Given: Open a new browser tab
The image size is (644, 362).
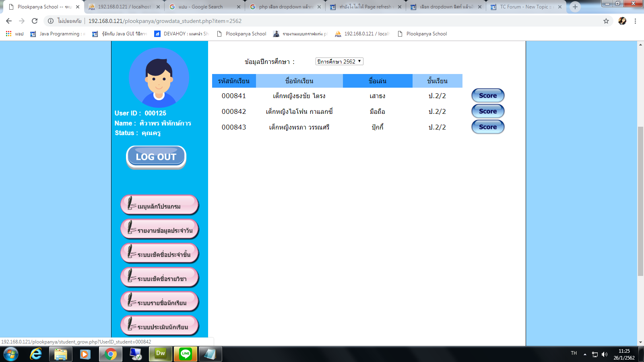Looking at the screenshot, I should pyautogui.click(x=575, y=7).
